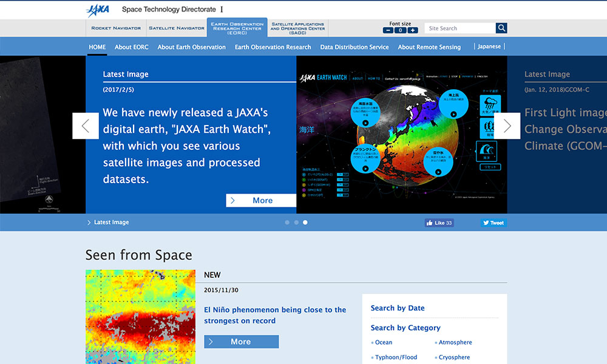Viewport: 607px width, 364px height.
Task: Open Earth Observation Research menu item
Action: (273, 47)
